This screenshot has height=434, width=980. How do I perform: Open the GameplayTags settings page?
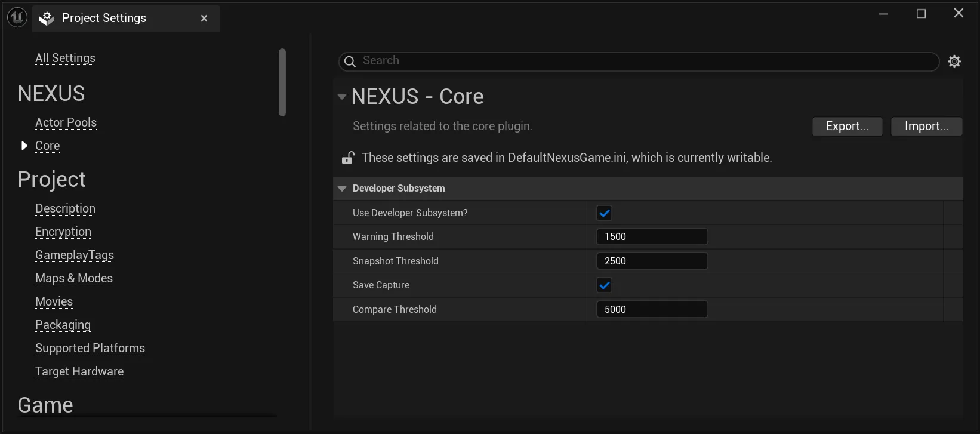(75, 255)
